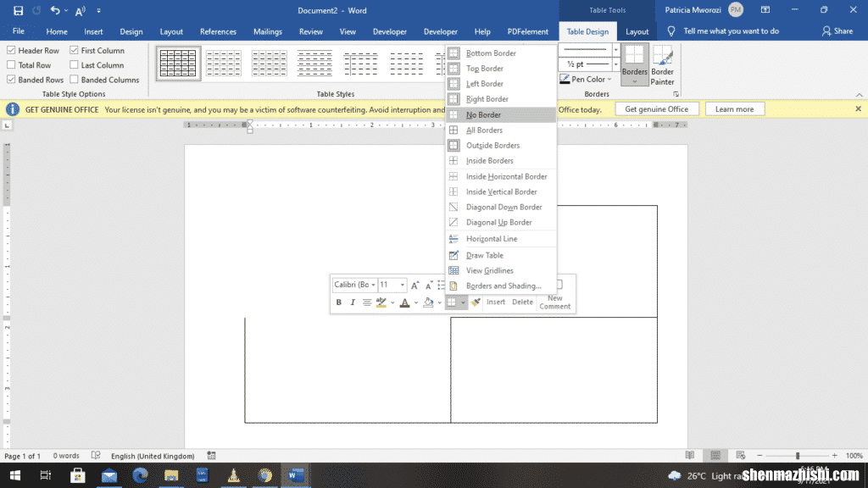This screenshot has height=488, width=868.
Task: Open the ½ pt line weight dropdown
Action: (615, 64)
